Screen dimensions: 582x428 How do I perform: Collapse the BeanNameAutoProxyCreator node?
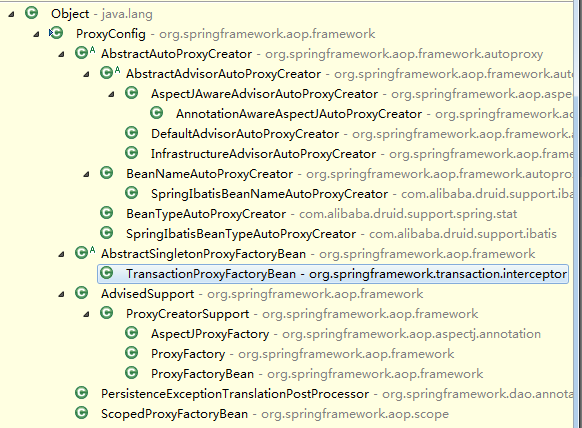click(86, 174)
